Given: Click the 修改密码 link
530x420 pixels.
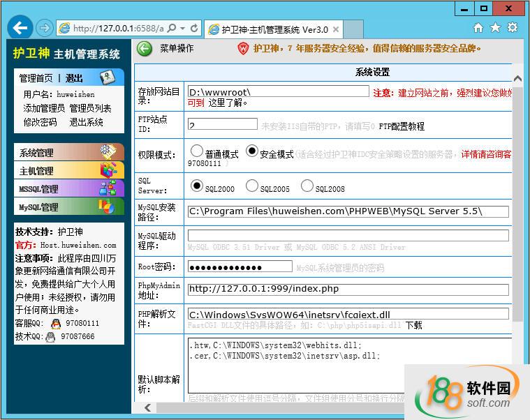Looking at the screenshot, I should click(40, 122).
